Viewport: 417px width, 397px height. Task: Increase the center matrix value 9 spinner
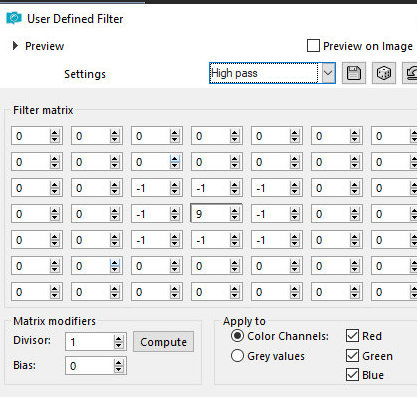[234, 210]
